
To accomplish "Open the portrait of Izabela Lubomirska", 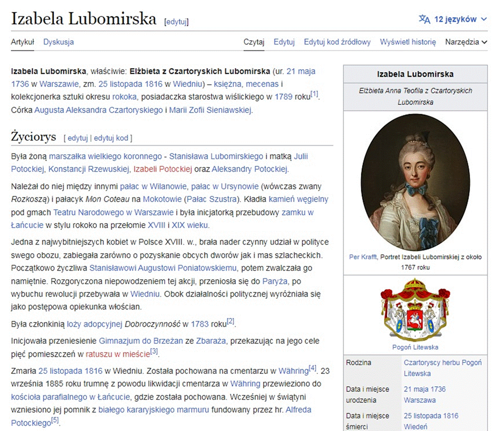I will (x=415, y=182).
